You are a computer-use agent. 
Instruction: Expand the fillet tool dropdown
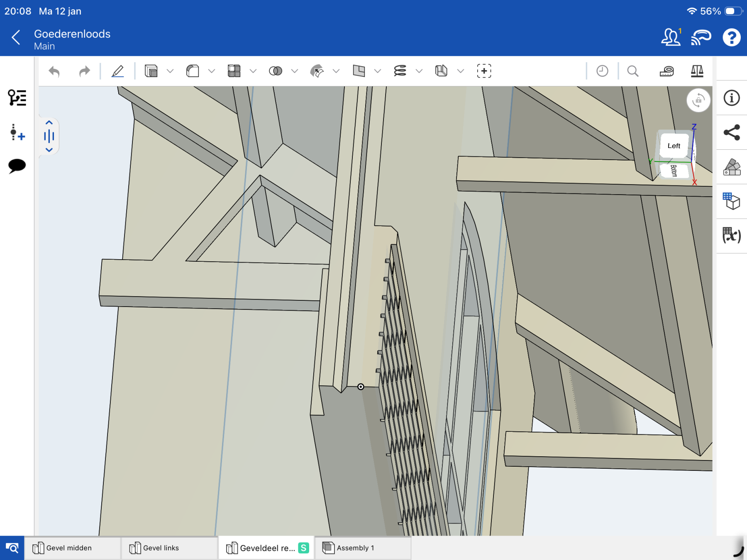pos(212,71)
